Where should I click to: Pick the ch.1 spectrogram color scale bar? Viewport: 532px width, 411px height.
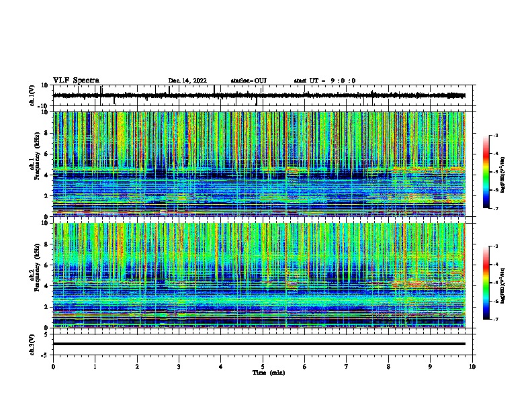486,171
